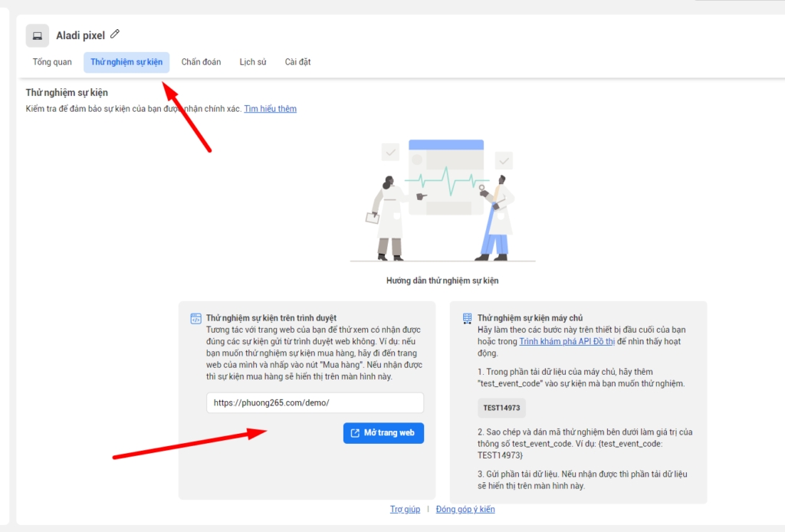Open the Đóng góp ý kiến link
This screenshot has height=532, width=785.
465,509
